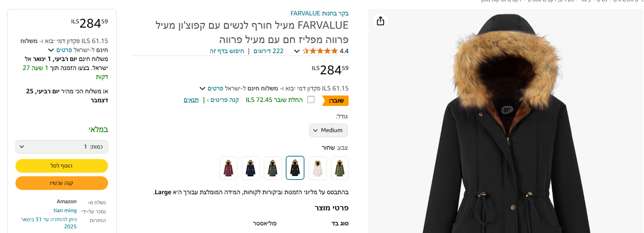Expand shipping details chevron under main price
Viewport: 644px width, 233px height.
202,88
